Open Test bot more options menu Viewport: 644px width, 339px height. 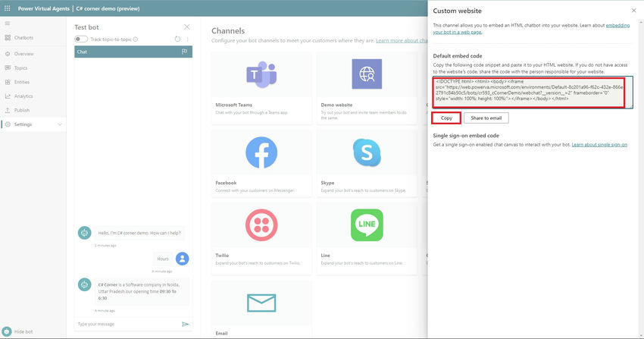188,39
